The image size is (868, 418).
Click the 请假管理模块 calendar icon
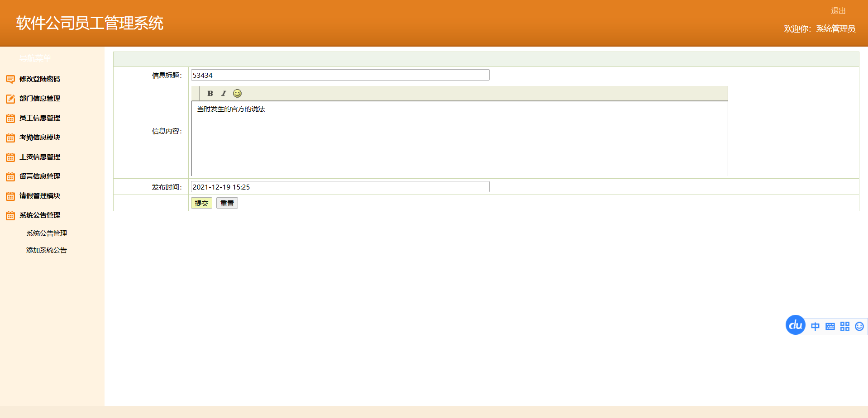[x=10, y=196]
